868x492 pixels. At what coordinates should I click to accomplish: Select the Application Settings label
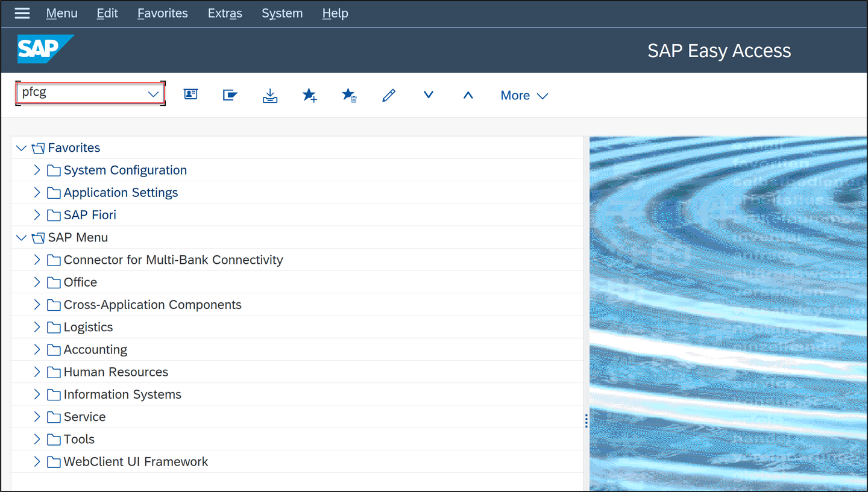pyautogui.click(x=121, y=193)
